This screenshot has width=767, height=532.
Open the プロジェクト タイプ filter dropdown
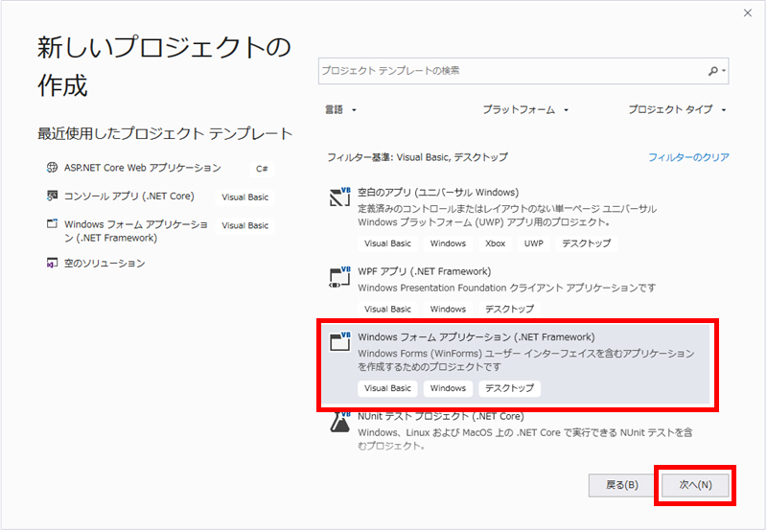click(677, 110)
